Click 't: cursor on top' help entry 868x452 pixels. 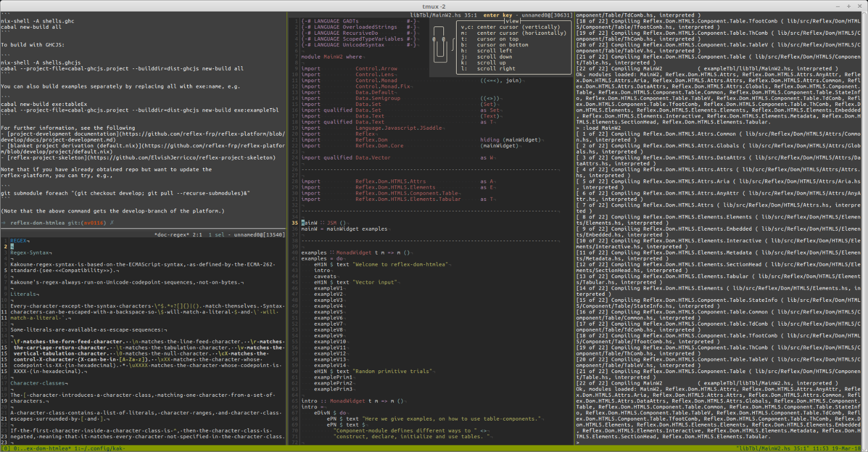(x=490, y=39)
